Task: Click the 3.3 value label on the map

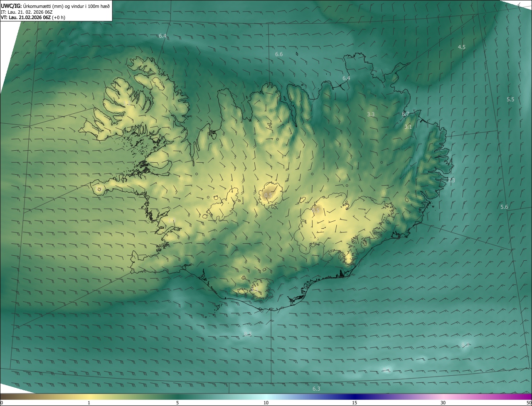Action: click(x=371, y=114)
